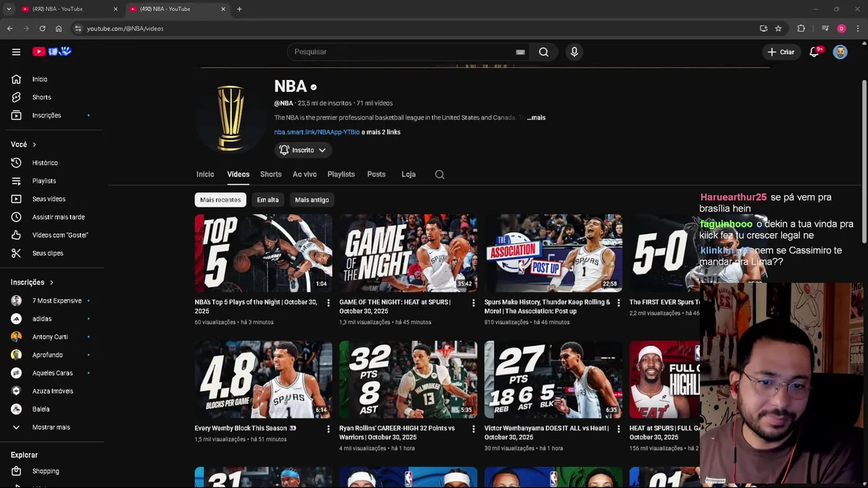Activate voice search microphone
This screenshot has height=488, width=868.
click(x=574, y=52)
